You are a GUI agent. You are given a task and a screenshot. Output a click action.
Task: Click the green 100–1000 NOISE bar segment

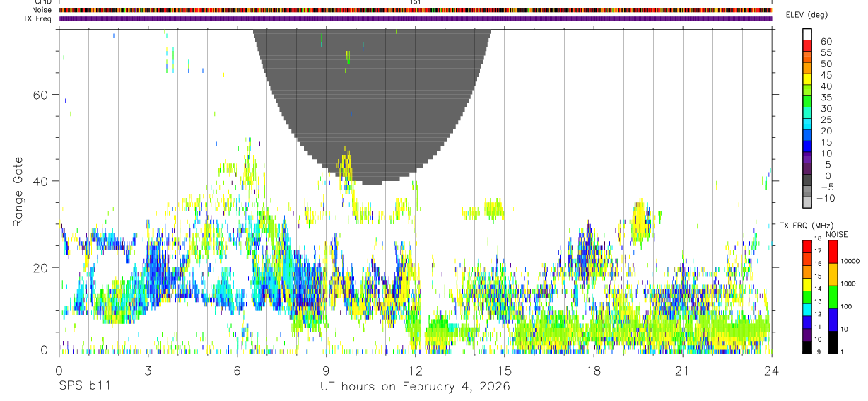click(x=833, y=297)
